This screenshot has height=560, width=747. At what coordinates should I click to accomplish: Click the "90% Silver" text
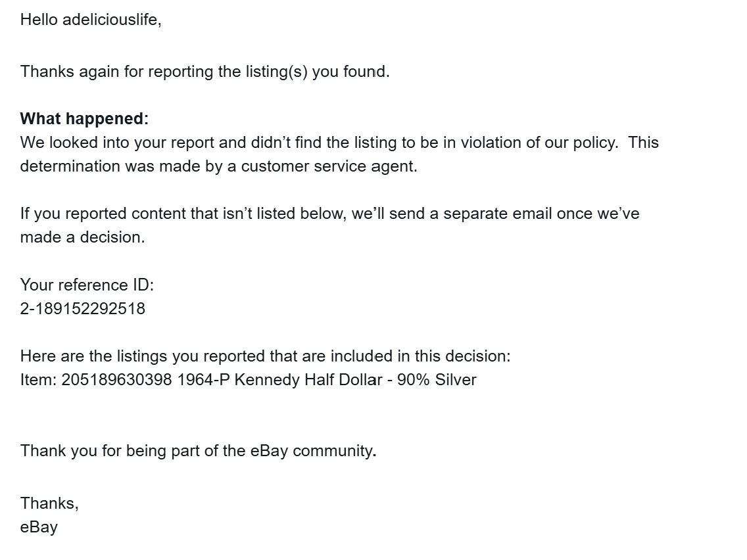(x=437, y=380)
